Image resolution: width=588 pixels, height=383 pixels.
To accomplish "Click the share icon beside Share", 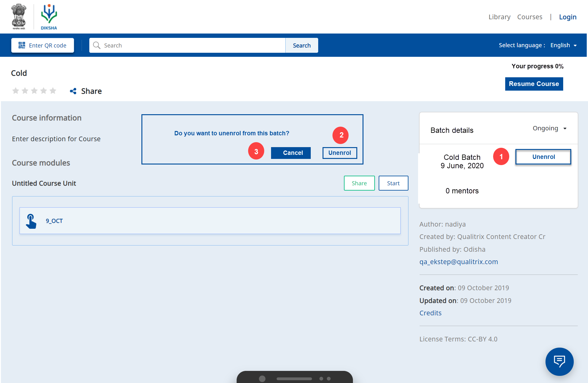I will tap(73, 91).
